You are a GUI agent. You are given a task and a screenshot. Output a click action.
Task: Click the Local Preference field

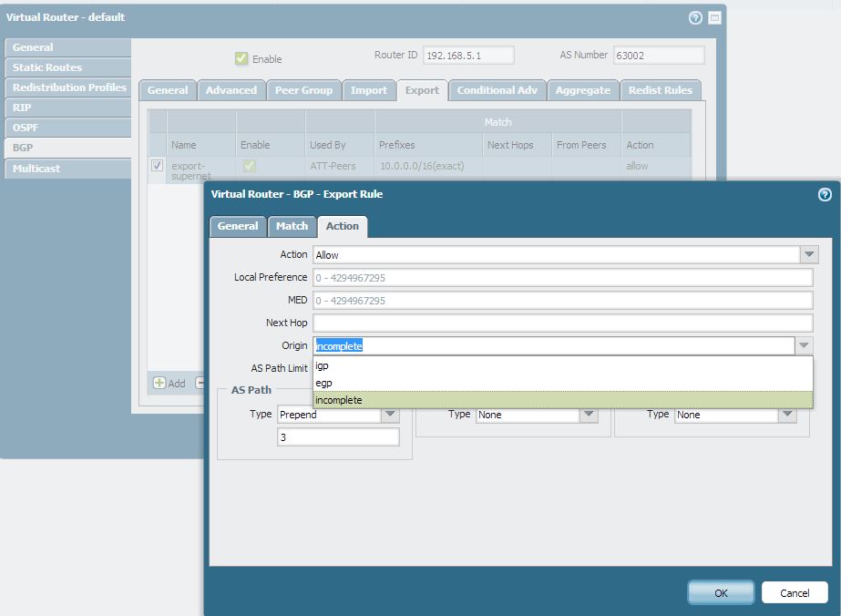(x=562, y=277)
